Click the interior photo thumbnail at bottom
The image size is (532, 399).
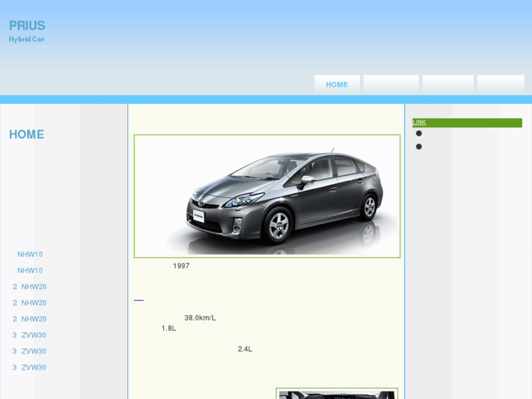pos(337,394)
